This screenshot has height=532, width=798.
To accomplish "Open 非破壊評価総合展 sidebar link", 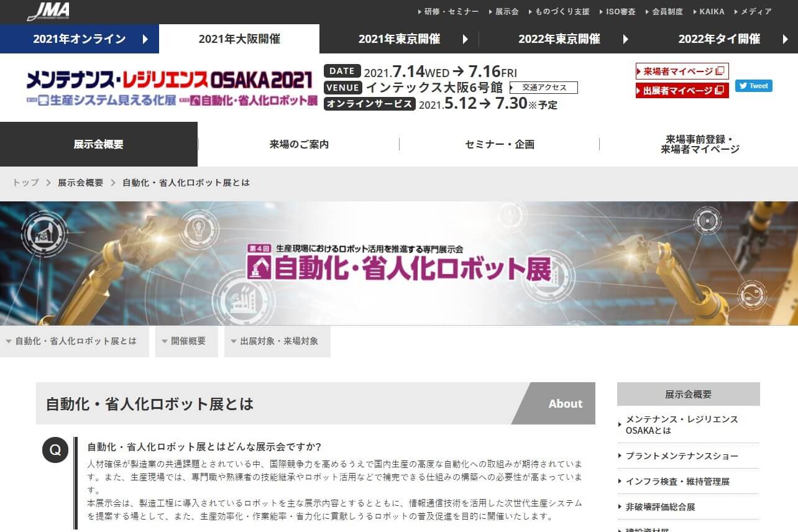I will [x=689, y=507].
